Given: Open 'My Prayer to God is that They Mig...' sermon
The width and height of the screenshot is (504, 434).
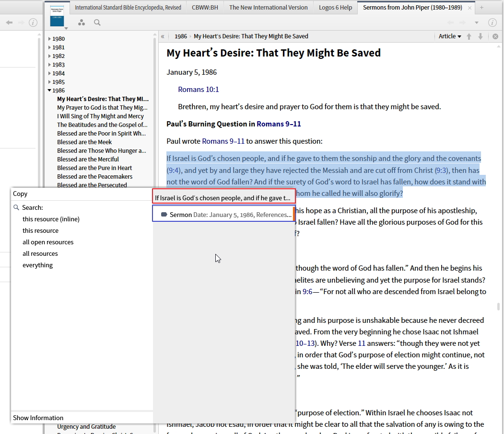Looking at the screenshot, I should tap(102, 107).
